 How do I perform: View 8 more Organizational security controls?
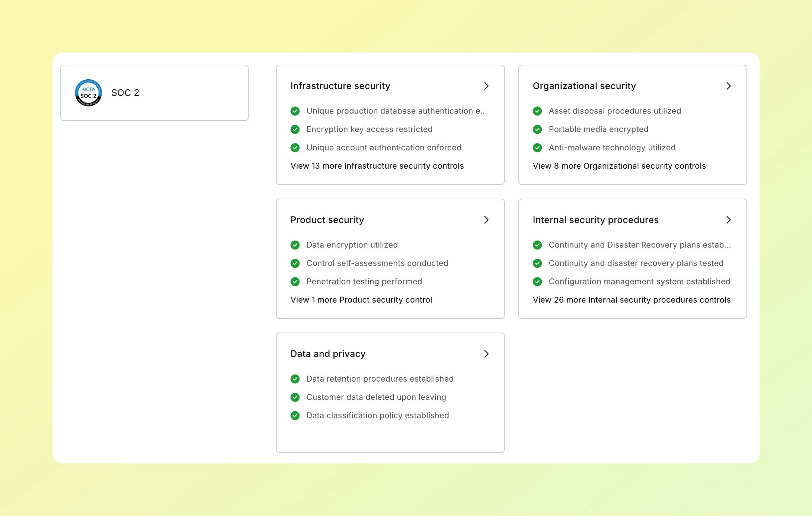pos(619,166)
